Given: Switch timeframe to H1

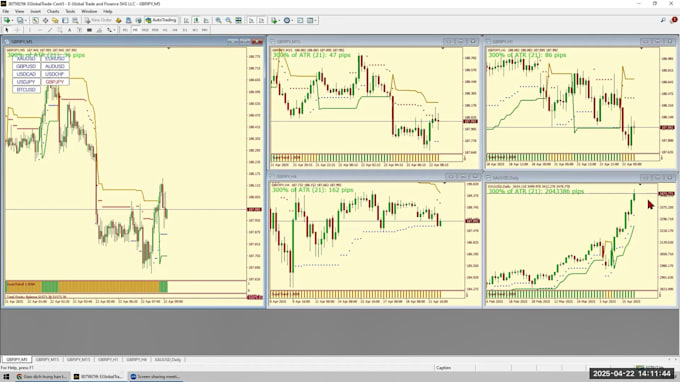Looking at the screenshot, I should pos(165,30).
